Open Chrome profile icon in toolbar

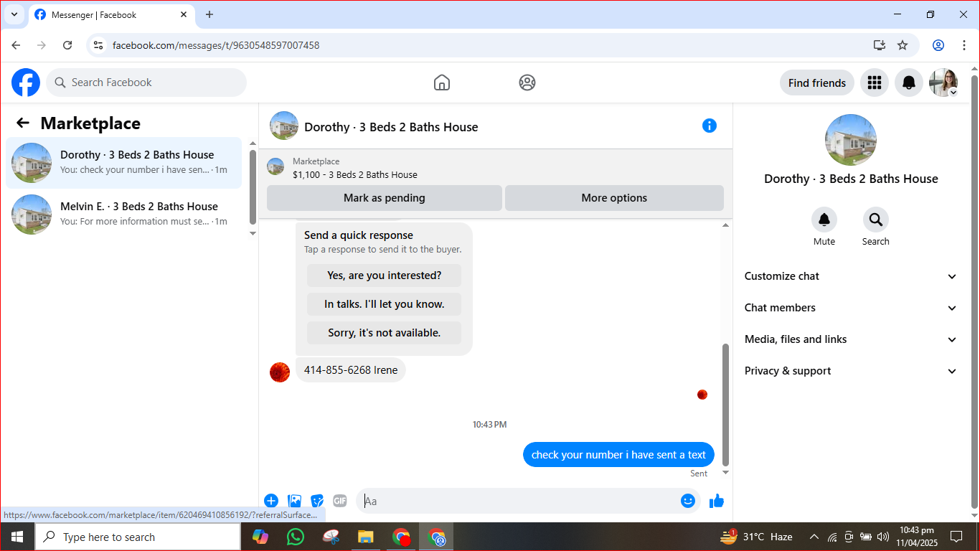[x=938, y=45]
